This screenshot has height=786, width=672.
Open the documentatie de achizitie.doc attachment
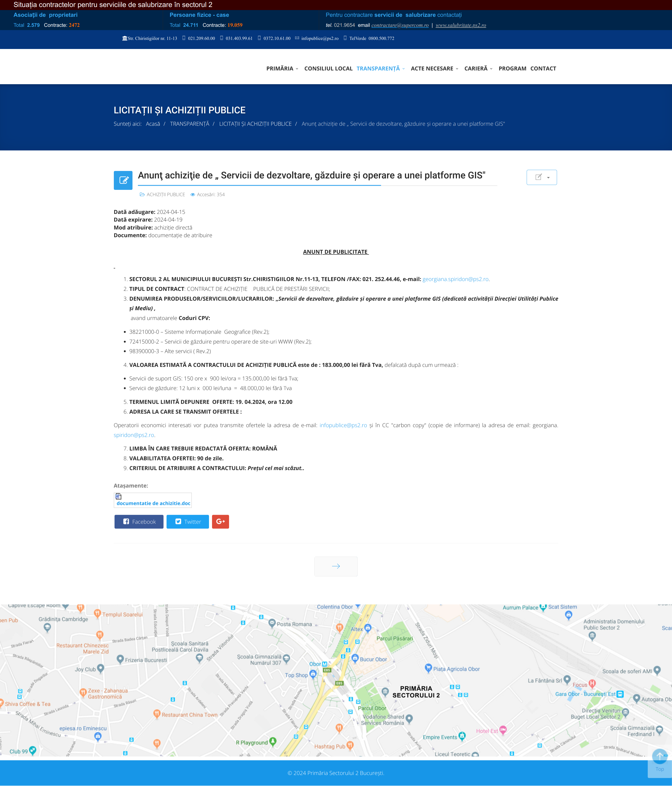[153, 503]
